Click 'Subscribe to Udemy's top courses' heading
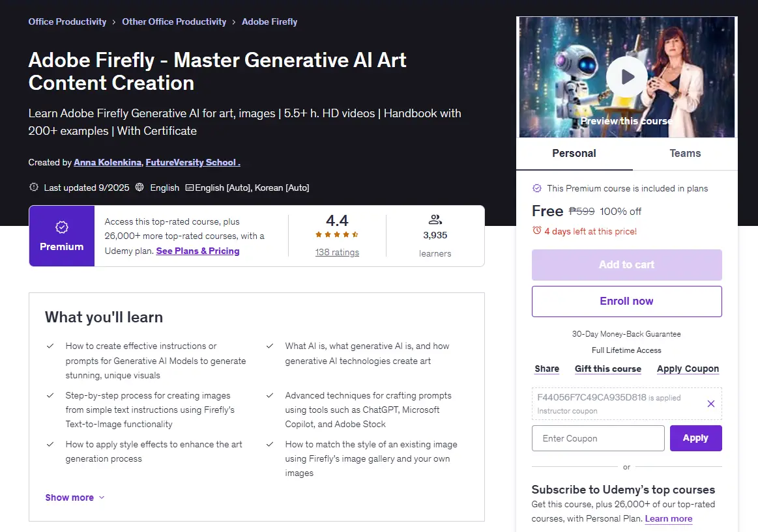758x532 pixels. pyautogui.click(x=623, y=490)
